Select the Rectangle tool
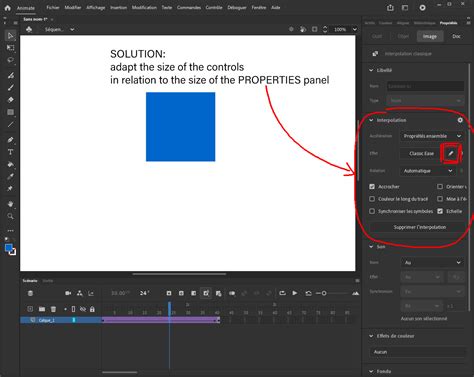 point(10,112)
